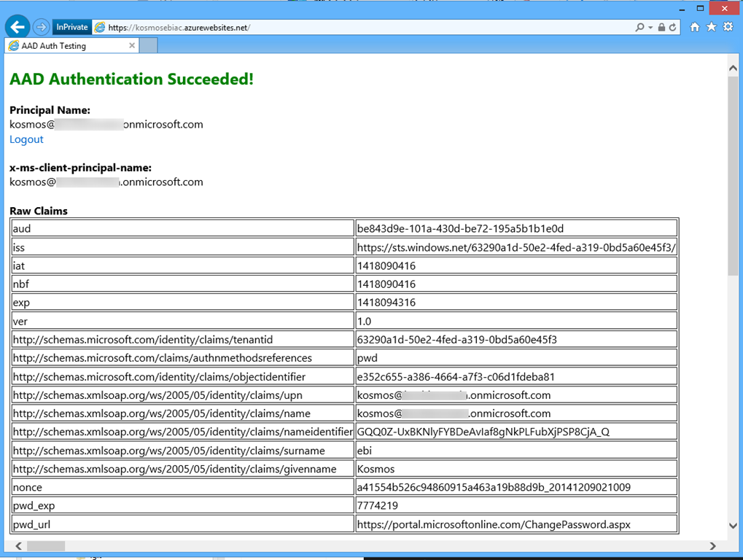This screenshot has height=560, width=743.
Task: Click the InPrivate indicator badge
Action: coord(71,27)
